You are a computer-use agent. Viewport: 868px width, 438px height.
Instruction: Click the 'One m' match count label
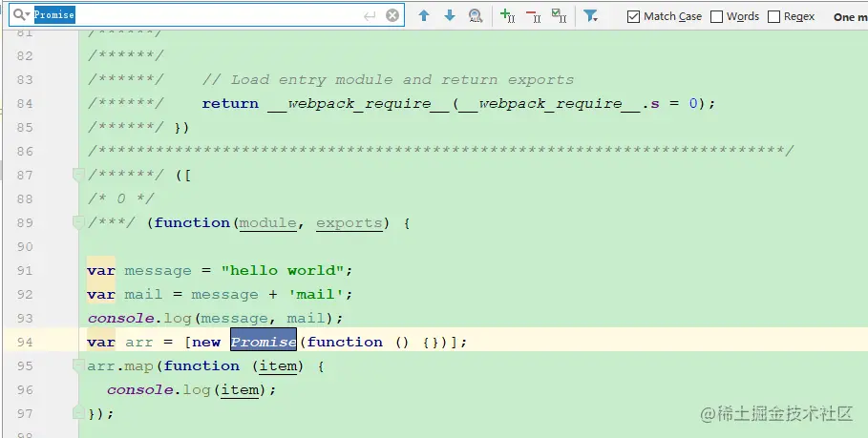tap(850, 17)
